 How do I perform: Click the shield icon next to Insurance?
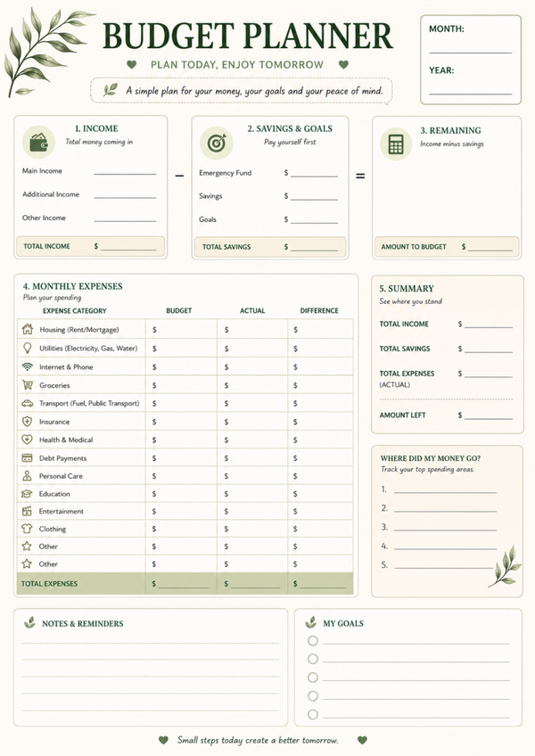(x=28, y=422)
